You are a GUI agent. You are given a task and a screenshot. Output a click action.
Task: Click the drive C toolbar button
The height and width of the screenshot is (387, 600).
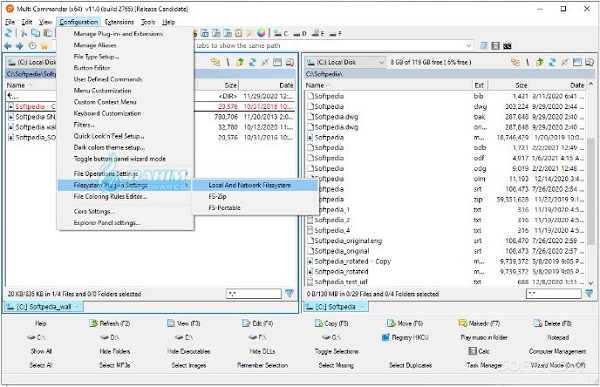(x=281, y=34)
